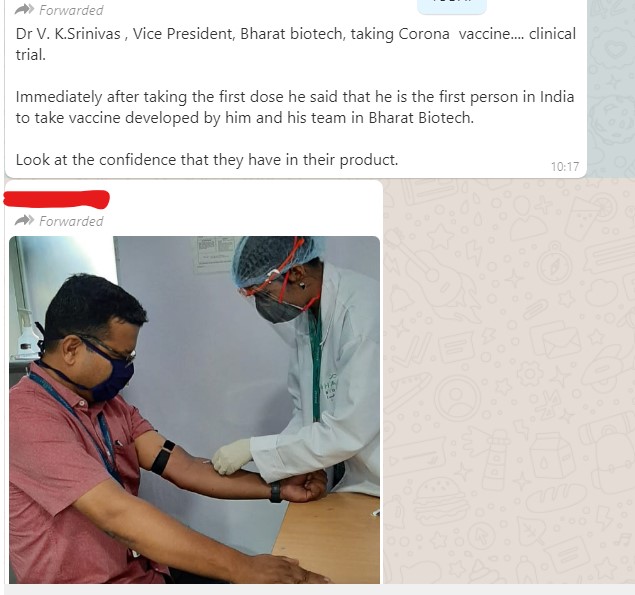The width and height of the screenshot is (635, 595).
Task: Click the paperclip doodle on chat wallpaper
Action: point(535,309)
